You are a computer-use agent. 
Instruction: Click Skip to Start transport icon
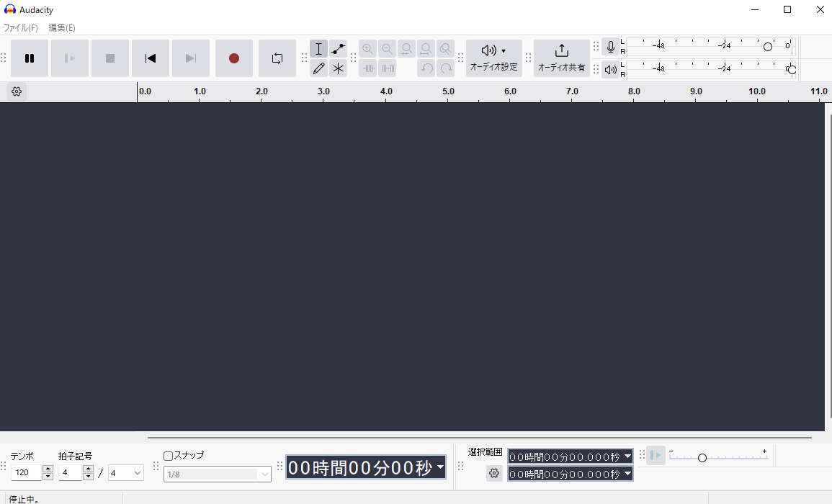tap(150, 58)
